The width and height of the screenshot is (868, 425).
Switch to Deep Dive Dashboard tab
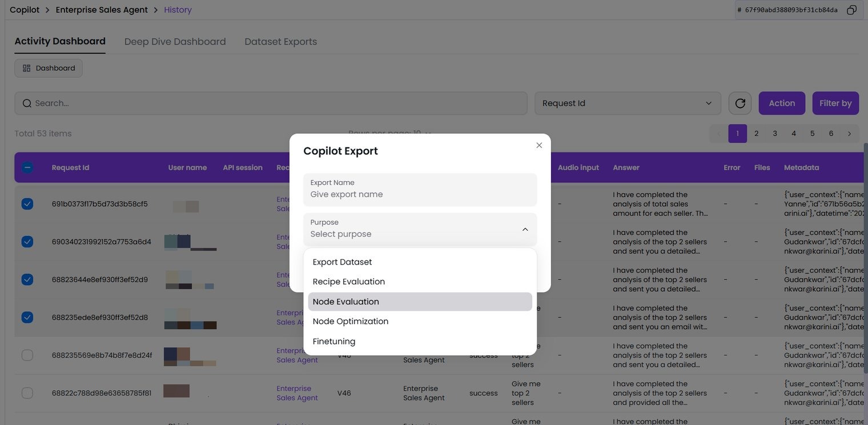(175, 42)
